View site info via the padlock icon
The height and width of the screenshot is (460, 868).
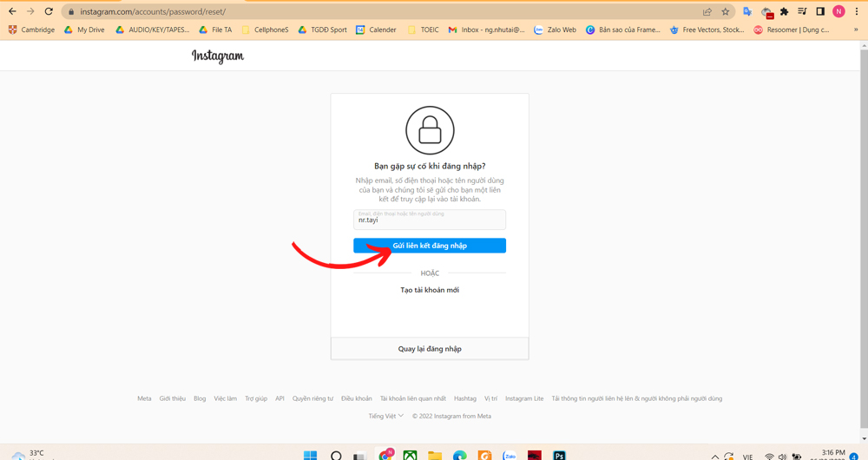coord(71,11)
